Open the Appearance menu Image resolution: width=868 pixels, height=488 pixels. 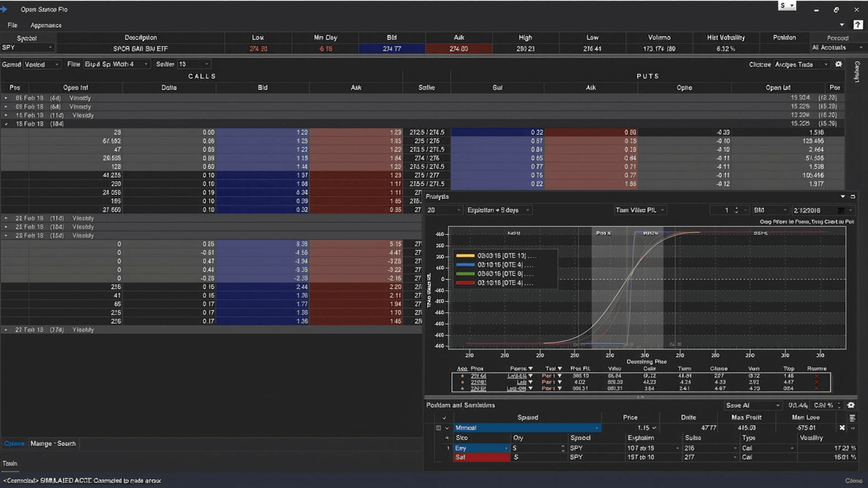pyautogui.click(x=46, y=25)
